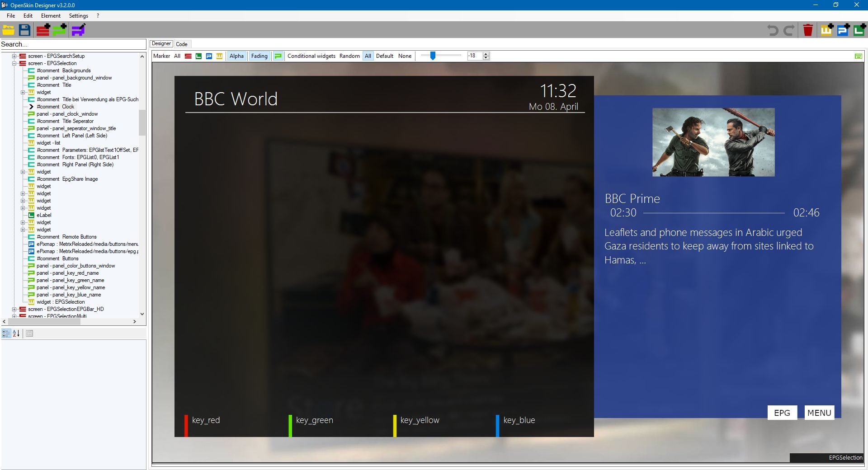Click the green keyboard icon

click(858, 56)
